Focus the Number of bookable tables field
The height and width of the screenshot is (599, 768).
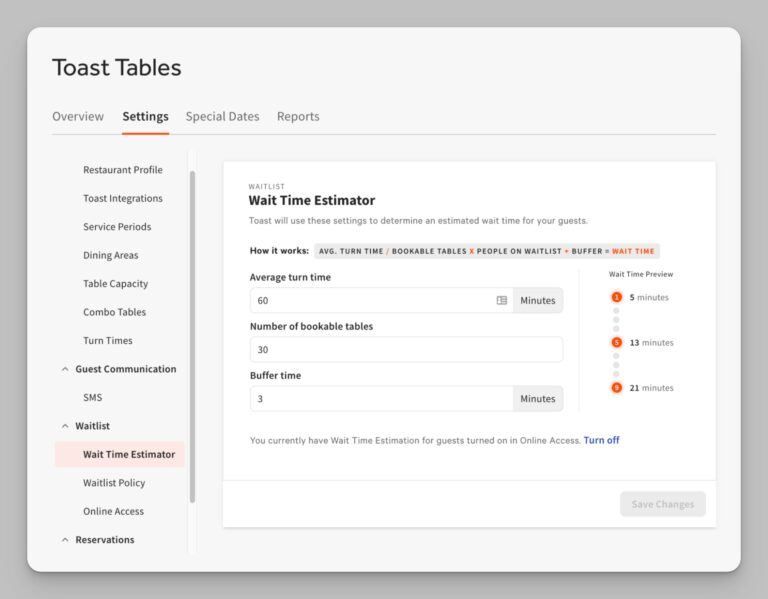[405, 349]
